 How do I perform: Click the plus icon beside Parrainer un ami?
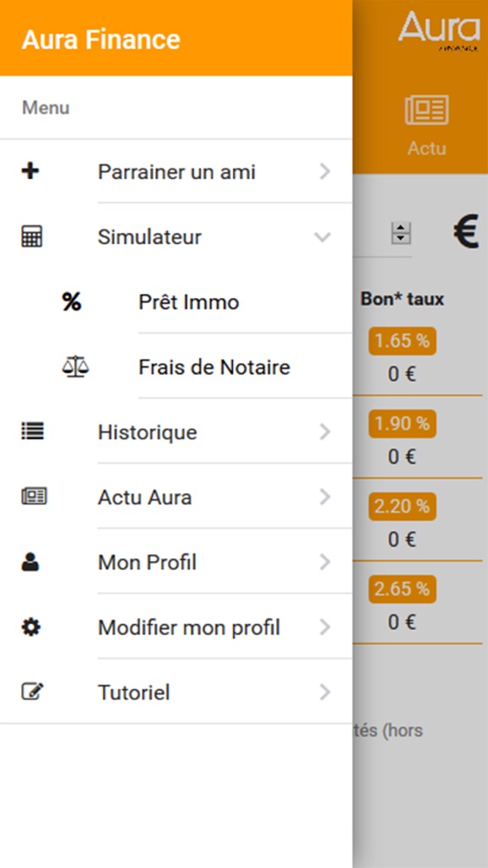click(x=30, y=171)
